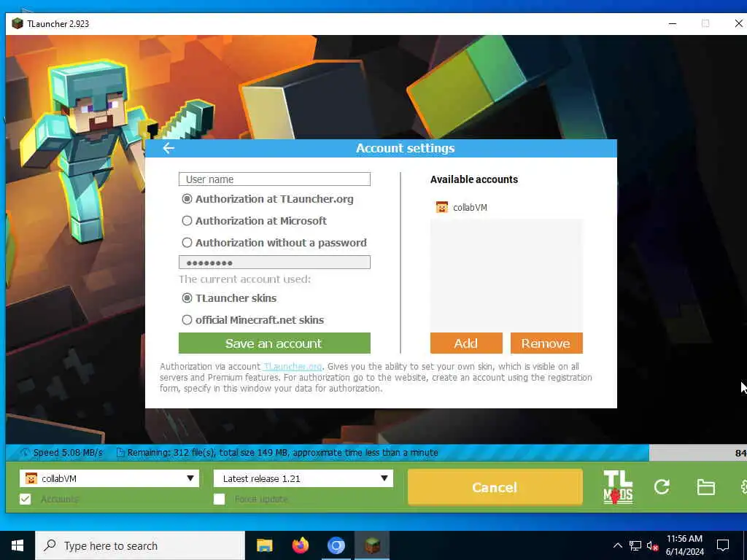Image resolution: width=747 pixels, height=560 pixels.
Task: Open the game folder icon
Action: (x=705, y=487)
